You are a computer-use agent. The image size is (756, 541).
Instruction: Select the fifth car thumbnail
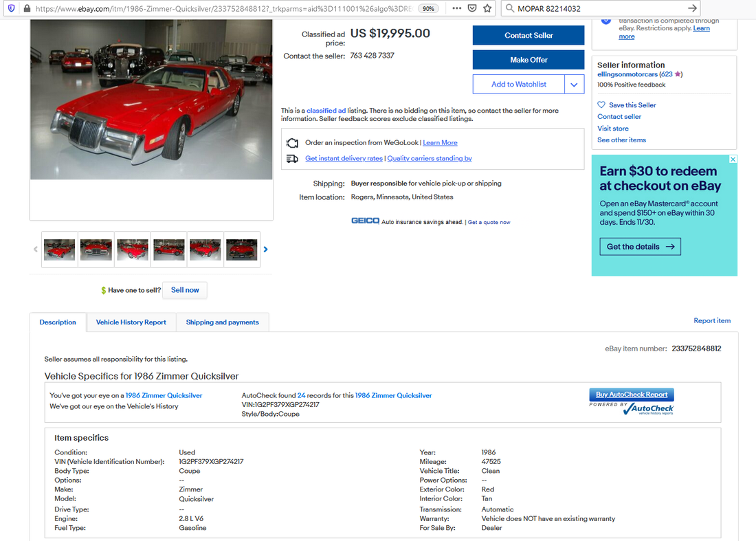coord(205,250)
